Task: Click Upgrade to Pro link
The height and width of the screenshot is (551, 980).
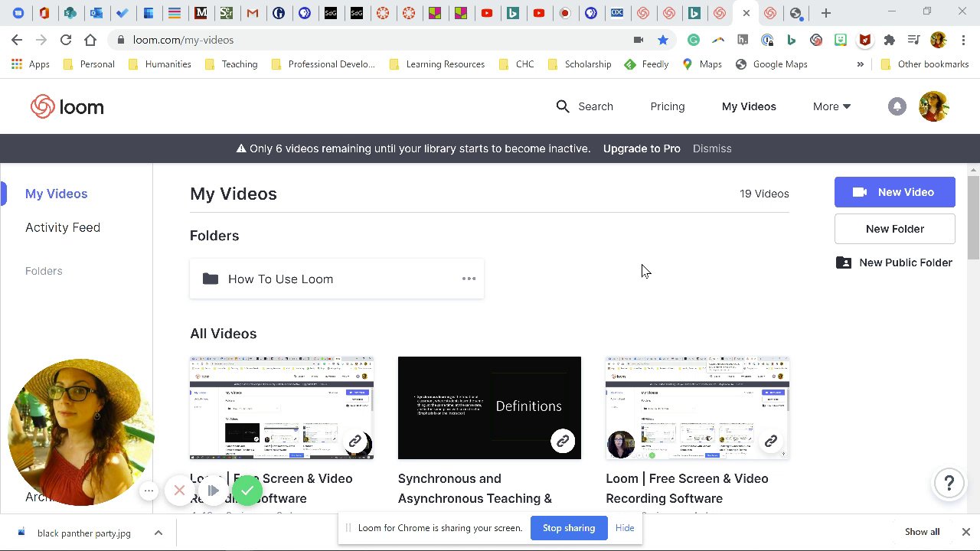Action: pyautogui.click(x=642, y=148)
